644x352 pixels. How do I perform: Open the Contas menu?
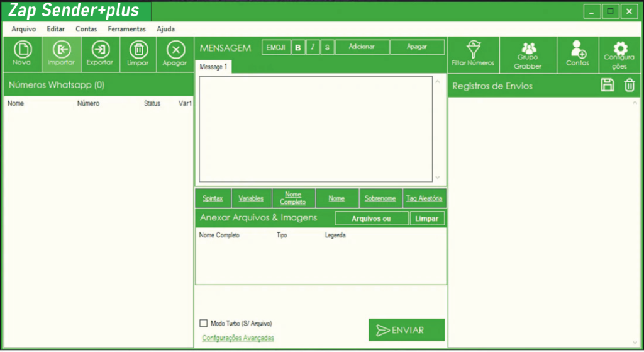(x=86, y=29)
